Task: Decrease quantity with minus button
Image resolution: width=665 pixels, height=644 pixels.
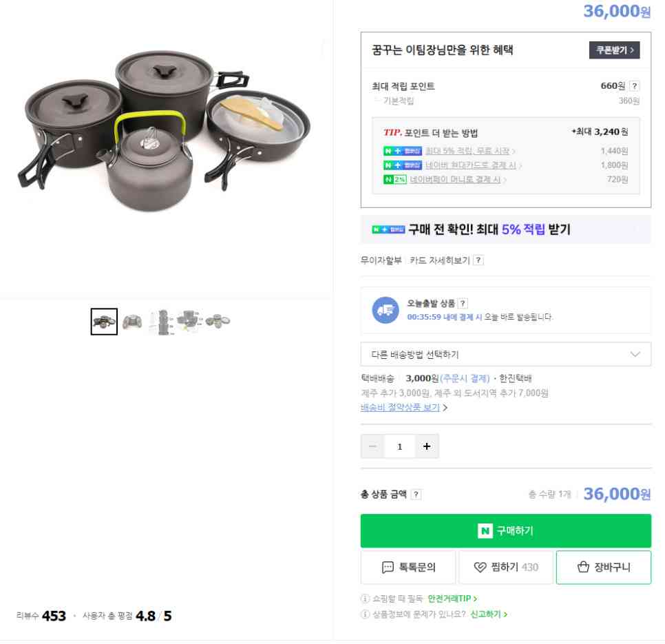Action: [x=373, y=446]
